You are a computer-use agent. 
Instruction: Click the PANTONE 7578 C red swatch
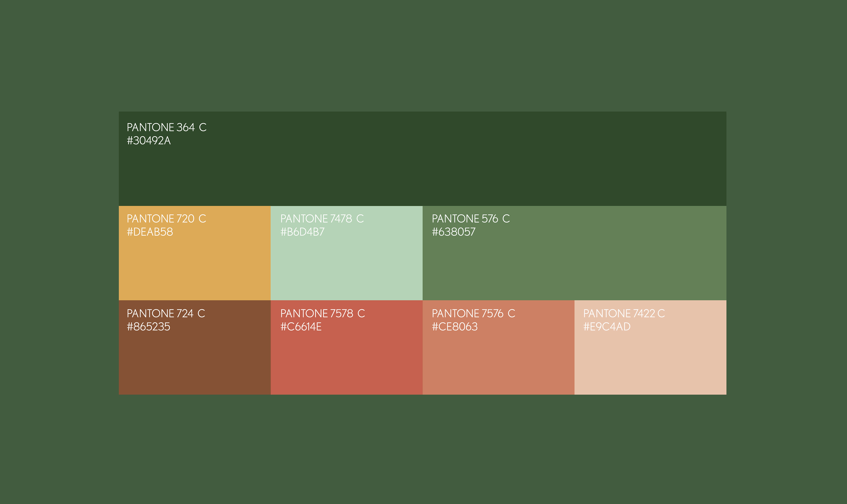(347, 347)
